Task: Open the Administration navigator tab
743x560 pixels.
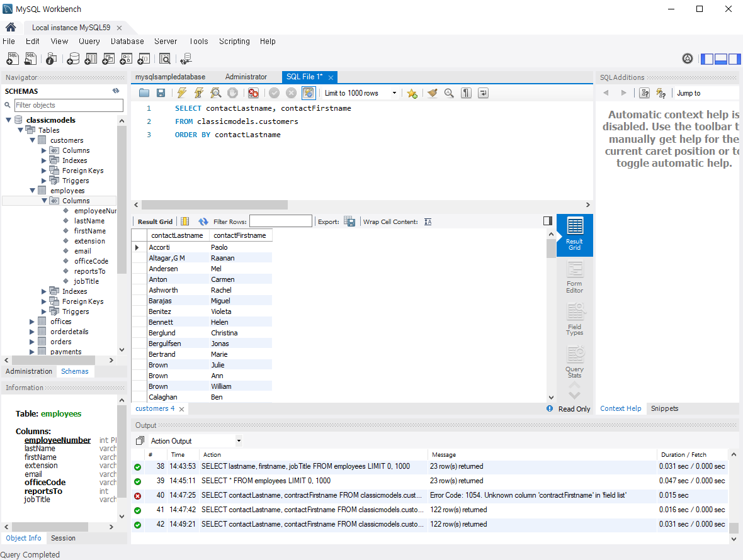Action: 29,372
